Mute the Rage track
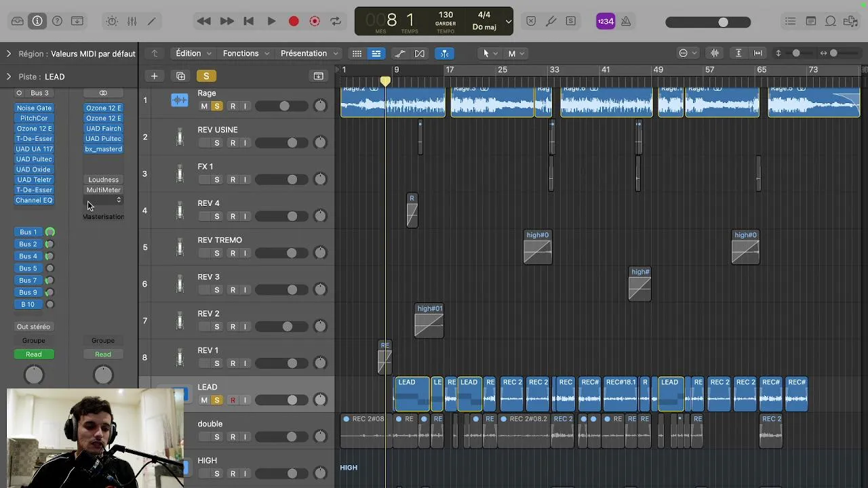 click(204, 106)
